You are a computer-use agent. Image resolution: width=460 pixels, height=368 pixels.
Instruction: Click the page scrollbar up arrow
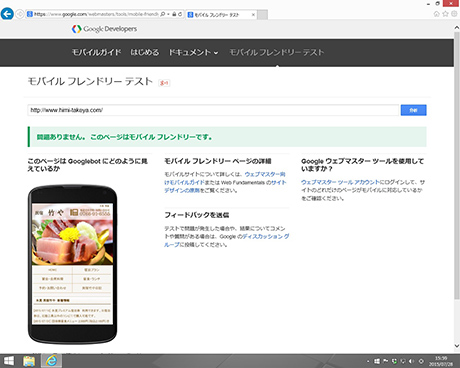(457, 29)
